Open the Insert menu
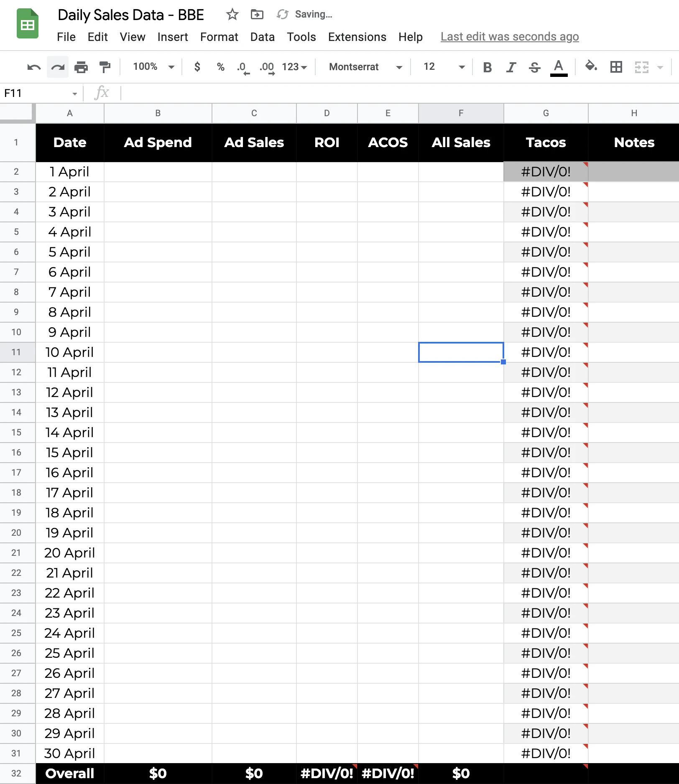Screen dimensions: 679x784 point(172,37)
